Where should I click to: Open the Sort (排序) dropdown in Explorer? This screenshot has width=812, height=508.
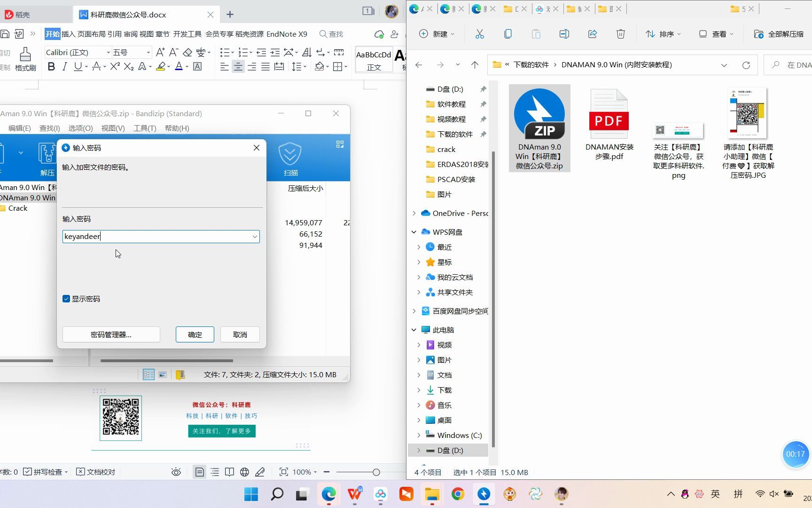[x=663, y=34]
